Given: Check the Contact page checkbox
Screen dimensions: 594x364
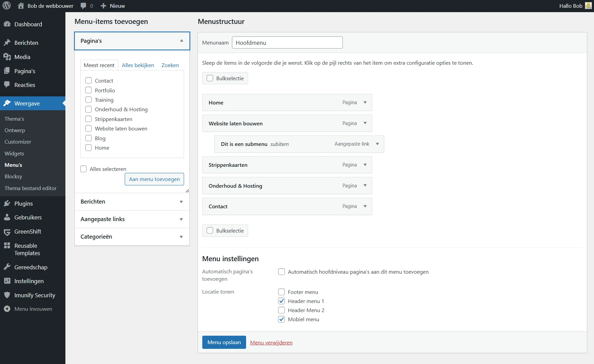Looking at the screenshot, I should 88,80.
